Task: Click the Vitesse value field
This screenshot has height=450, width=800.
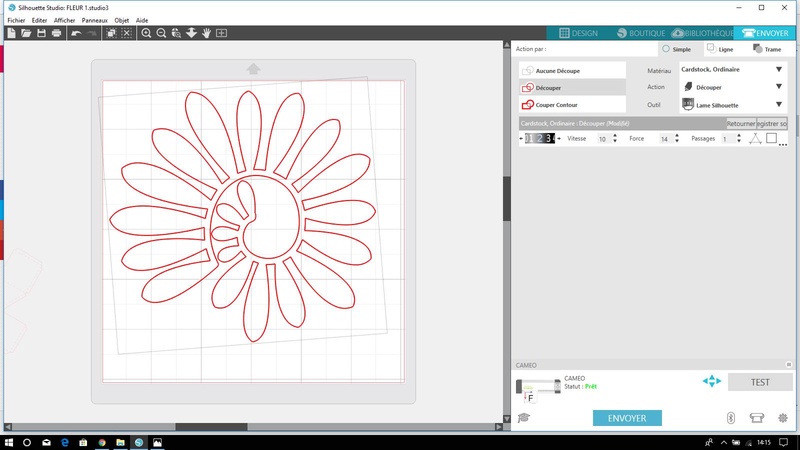Action: point(603,139)
